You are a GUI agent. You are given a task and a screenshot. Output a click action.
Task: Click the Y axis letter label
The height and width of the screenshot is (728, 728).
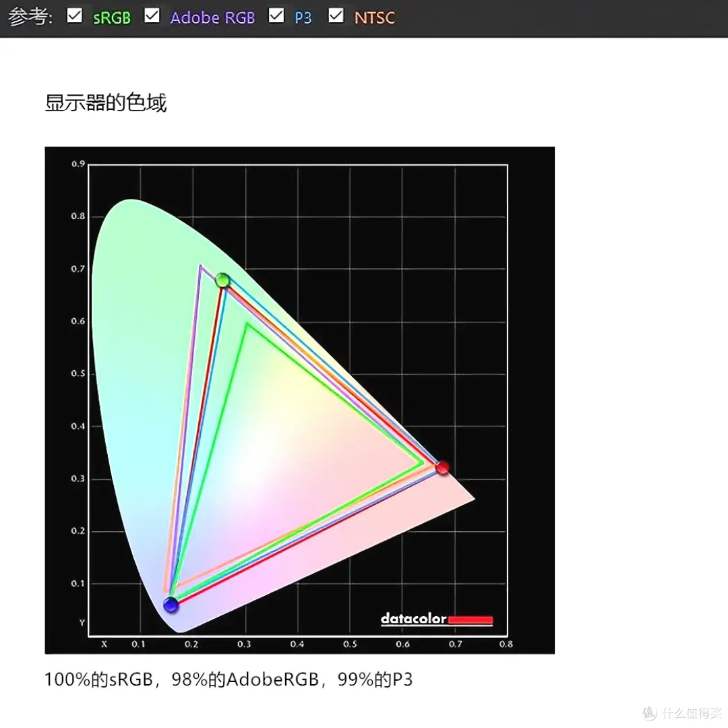point(82,623)
